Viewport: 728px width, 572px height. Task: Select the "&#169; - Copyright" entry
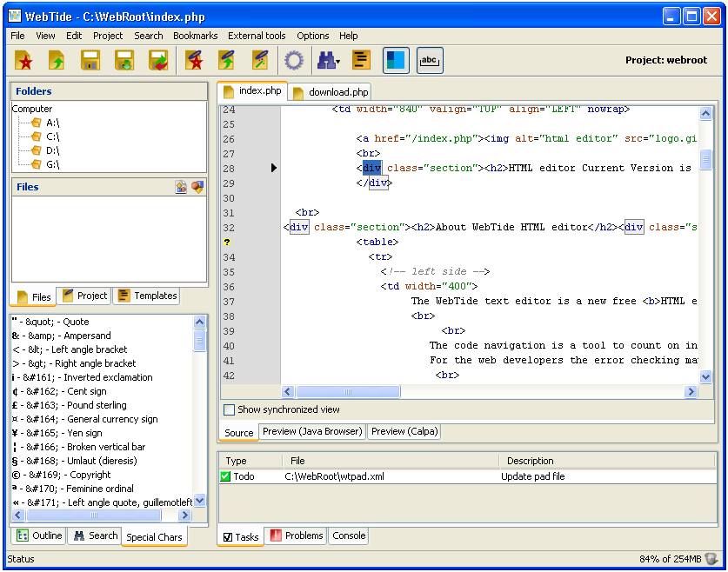pyautogui.click(x=62, y=475)
